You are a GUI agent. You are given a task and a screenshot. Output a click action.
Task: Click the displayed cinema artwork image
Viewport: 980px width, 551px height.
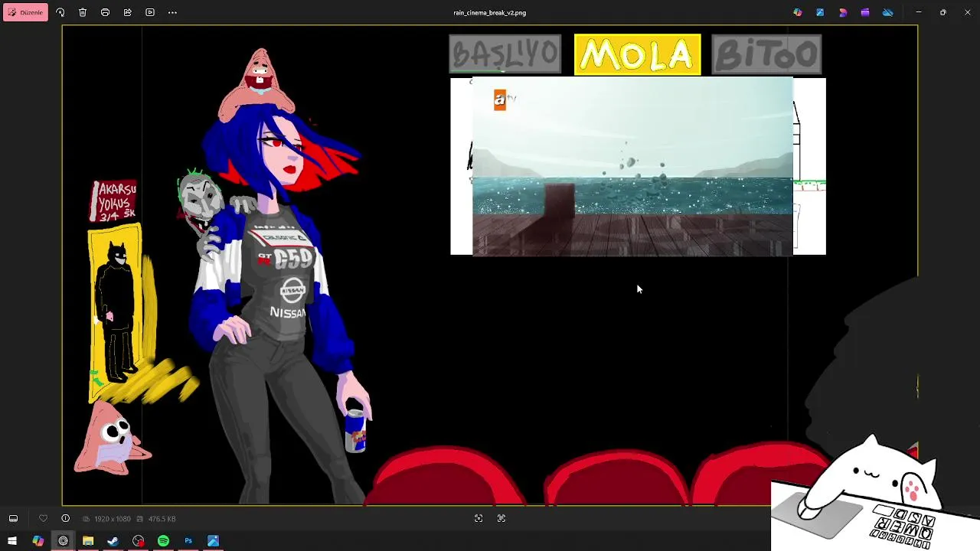[490, 266]
